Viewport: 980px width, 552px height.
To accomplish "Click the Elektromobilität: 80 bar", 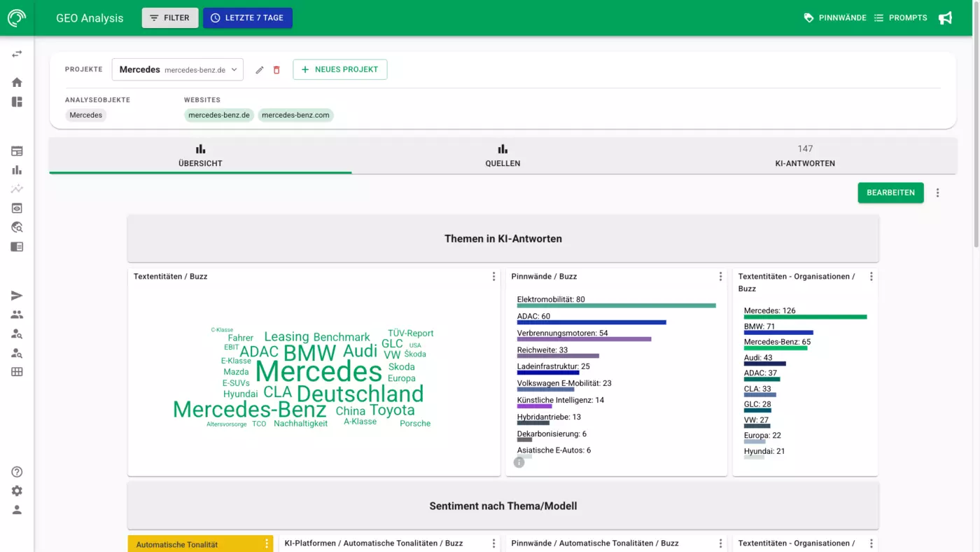I will pyautogui.click(x=616, y=305).
